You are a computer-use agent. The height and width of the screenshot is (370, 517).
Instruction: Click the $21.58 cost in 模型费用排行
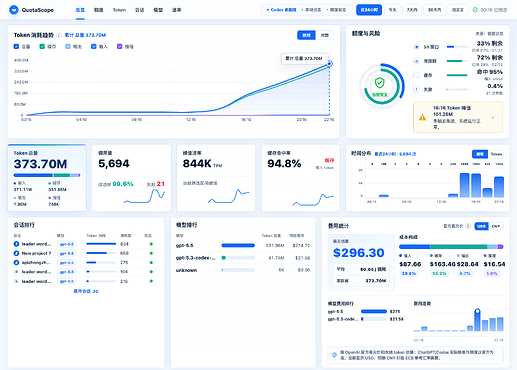396,319
